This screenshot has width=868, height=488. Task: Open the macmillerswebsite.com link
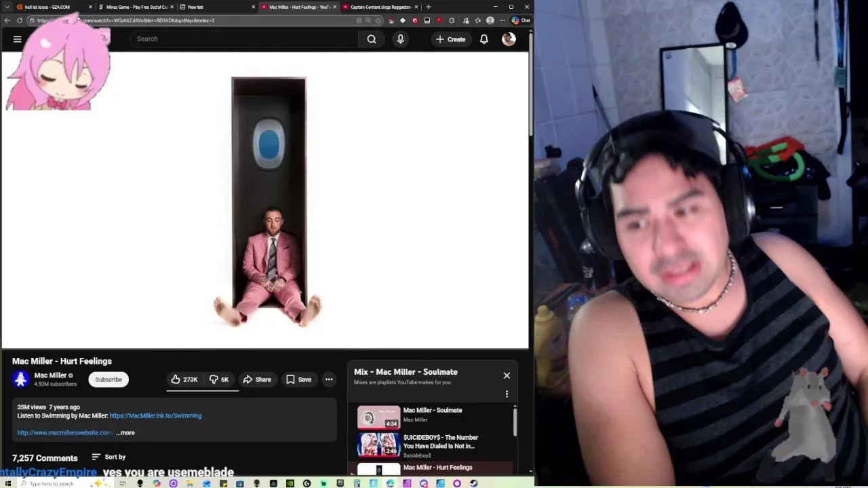pos(64,432)
